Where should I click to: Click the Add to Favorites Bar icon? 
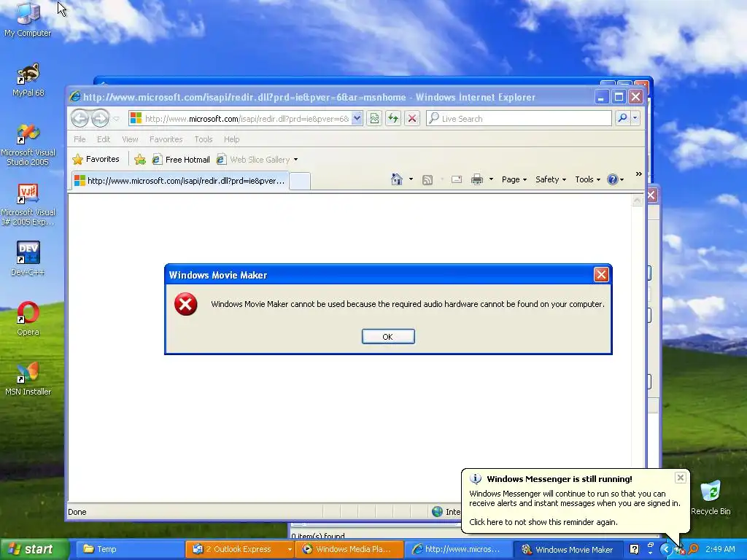click(139, 160)
